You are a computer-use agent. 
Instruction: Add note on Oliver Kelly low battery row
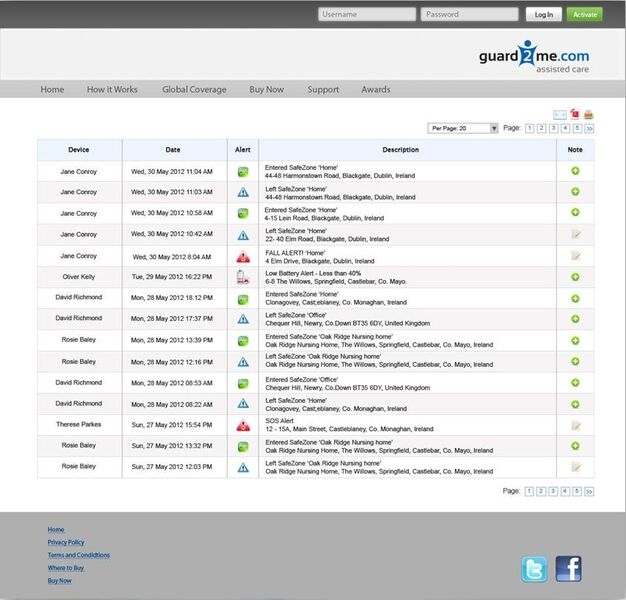click(x=575, y=277)
